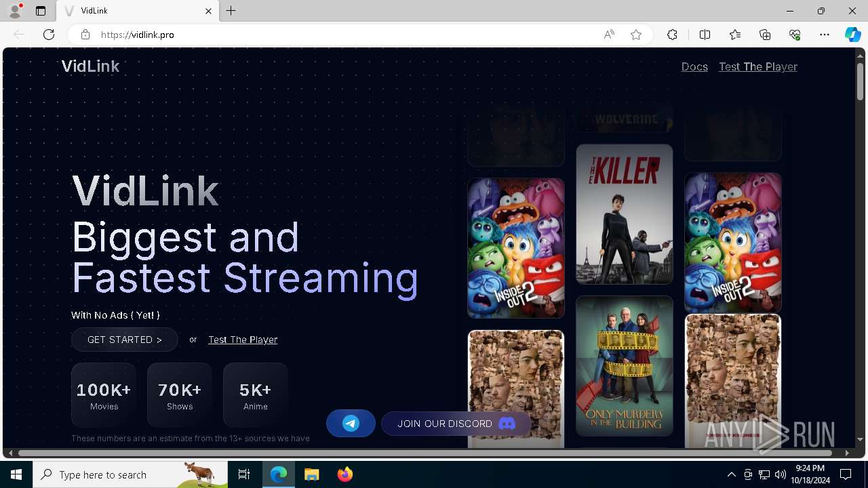
Task: Click the taskbar search box
Action: pyautogui.click(x=130, y=474)
